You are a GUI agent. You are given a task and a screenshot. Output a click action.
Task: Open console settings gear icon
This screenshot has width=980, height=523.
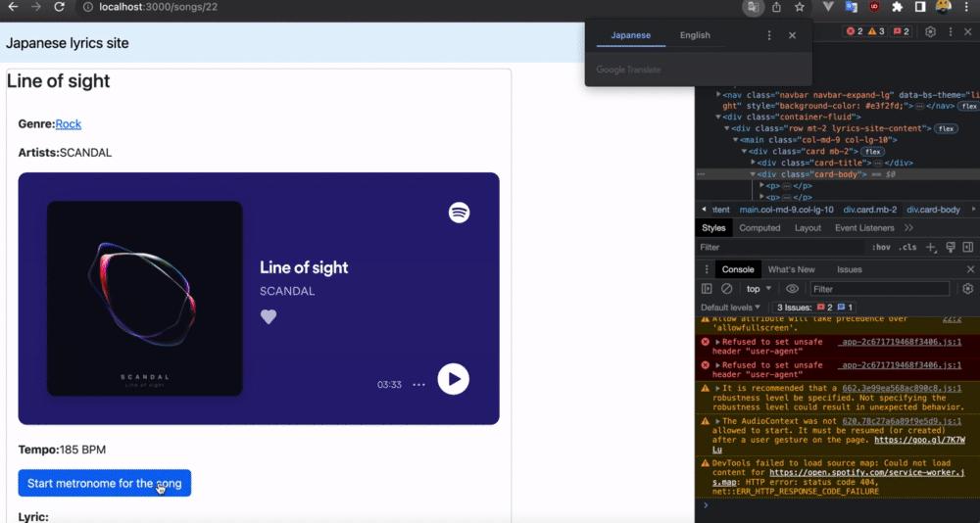(x=968, y=289)
